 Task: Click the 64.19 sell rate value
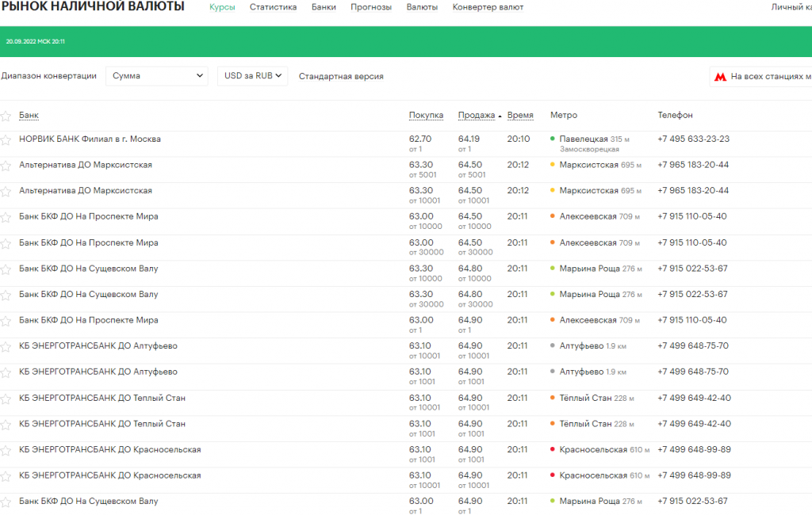469,139
